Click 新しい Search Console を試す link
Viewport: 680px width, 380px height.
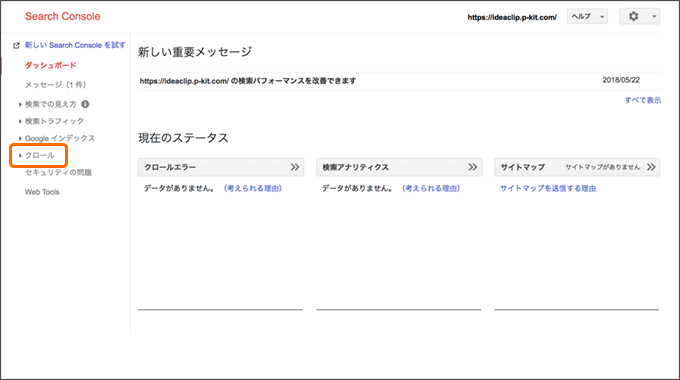(x=75, y=45)
